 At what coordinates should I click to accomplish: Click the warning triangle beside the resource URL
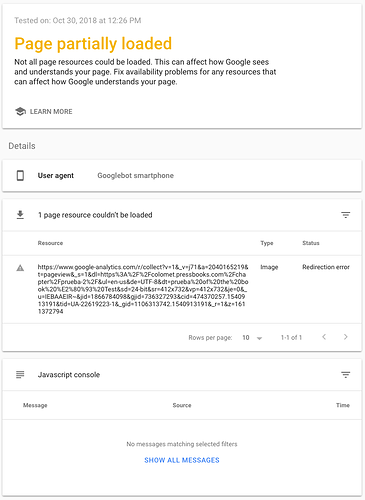(20, 268)
